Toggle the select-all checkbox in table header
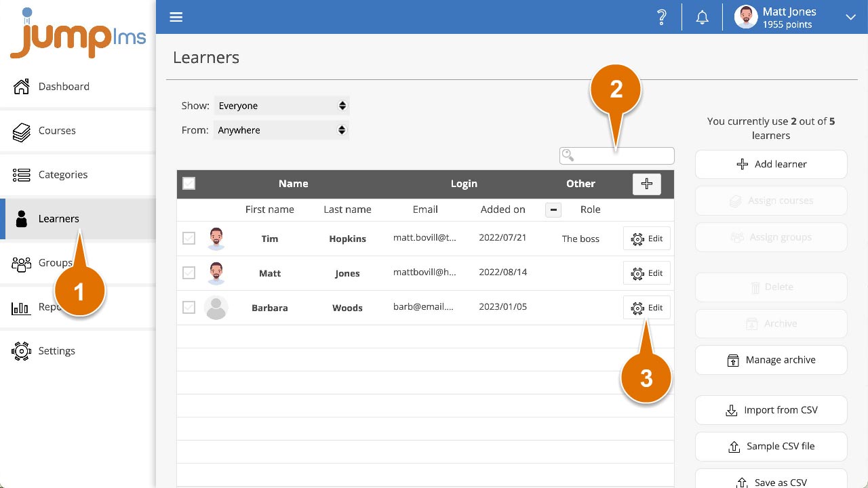Viewport: 868px width, 488px height. 189,183
